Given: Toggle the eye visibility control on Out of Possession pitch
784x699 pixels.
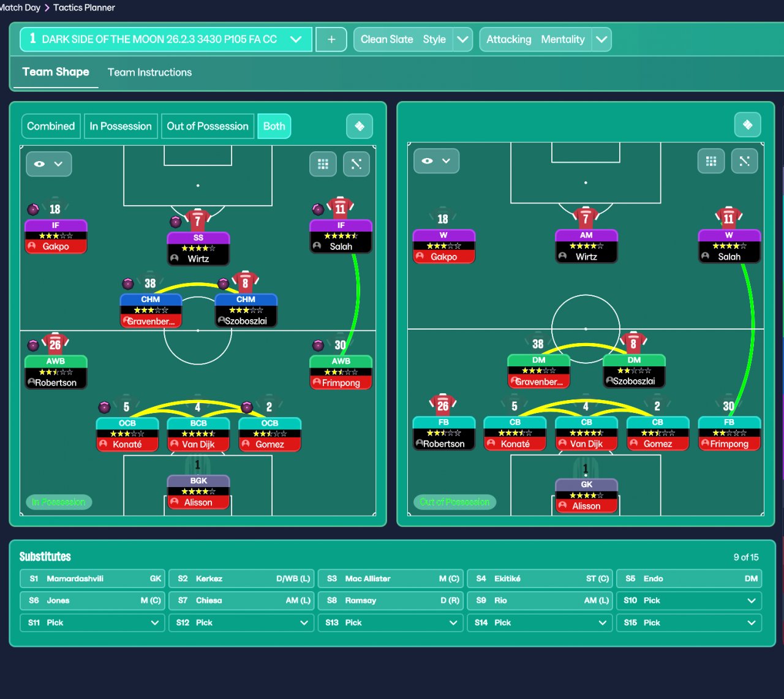Looking at the screenshot, I should 436,161.
